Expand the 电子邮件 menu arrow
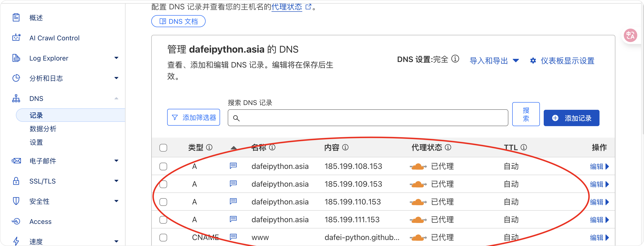This screenshot has width=644, height=246. 116,161
